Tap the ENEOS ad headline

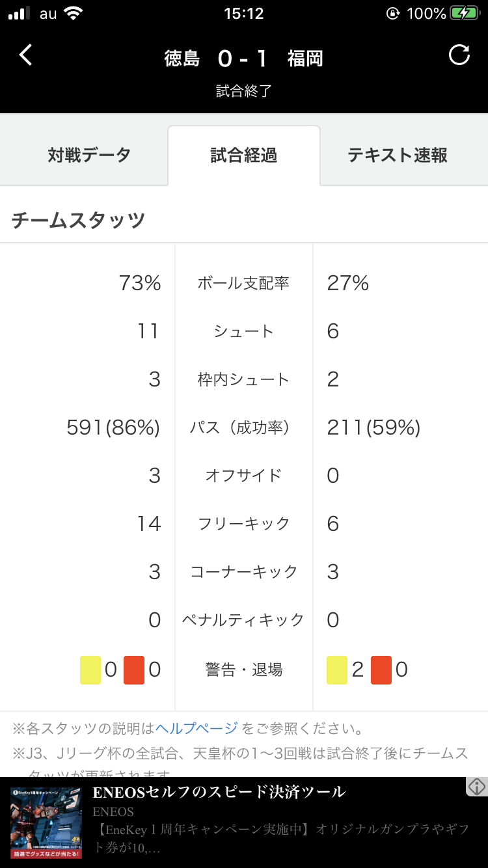[x=219, y=792]
